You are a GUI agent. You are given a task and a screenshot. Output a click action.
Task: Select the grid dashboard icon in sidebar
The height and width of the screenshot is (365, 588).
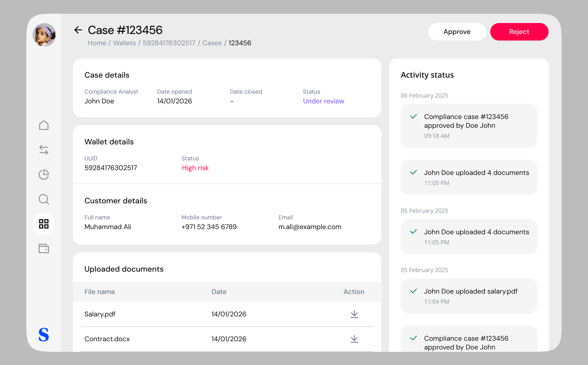(x=44, y=224)
